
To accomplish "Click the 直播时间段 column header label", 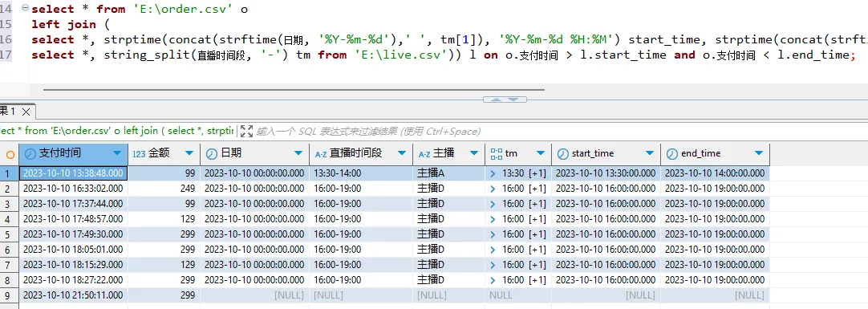I will pos(356,153).
